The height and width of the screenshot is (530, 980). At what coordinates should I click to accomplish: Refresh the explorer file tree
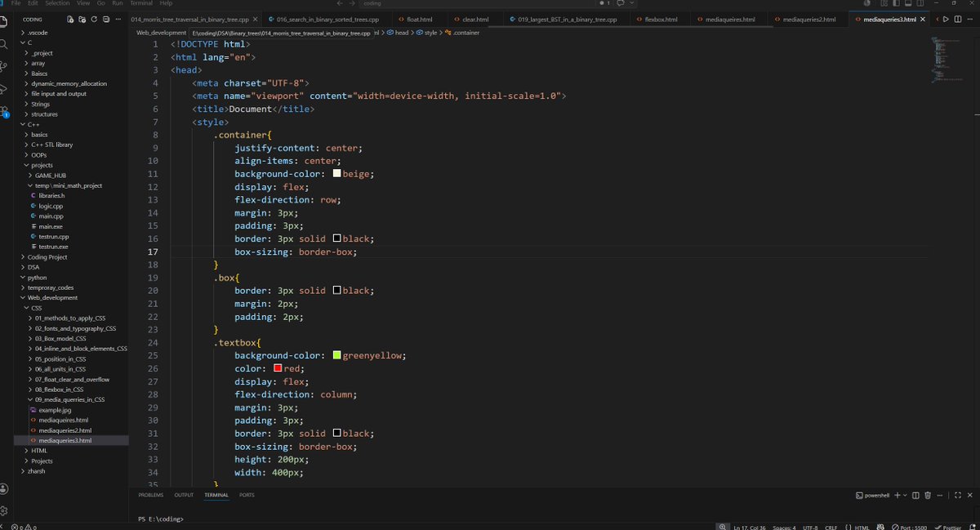95,19
